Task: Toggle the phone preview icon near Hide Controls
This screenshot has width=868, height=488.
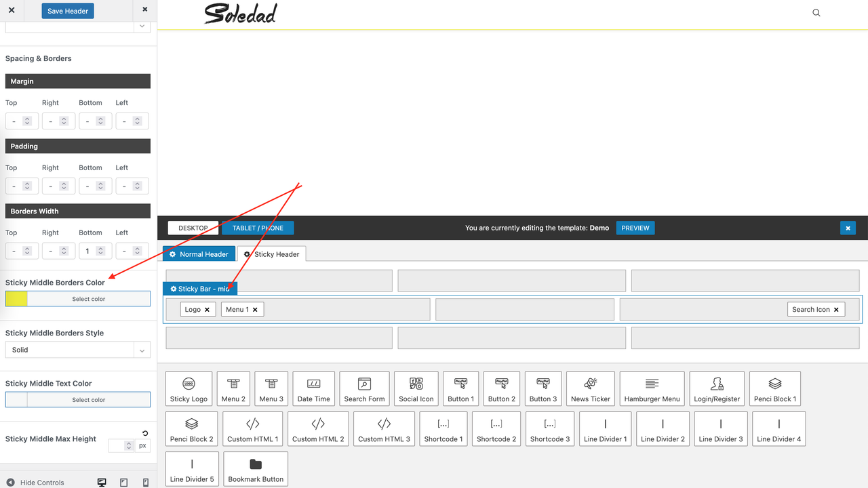Action: coord(145,482)
